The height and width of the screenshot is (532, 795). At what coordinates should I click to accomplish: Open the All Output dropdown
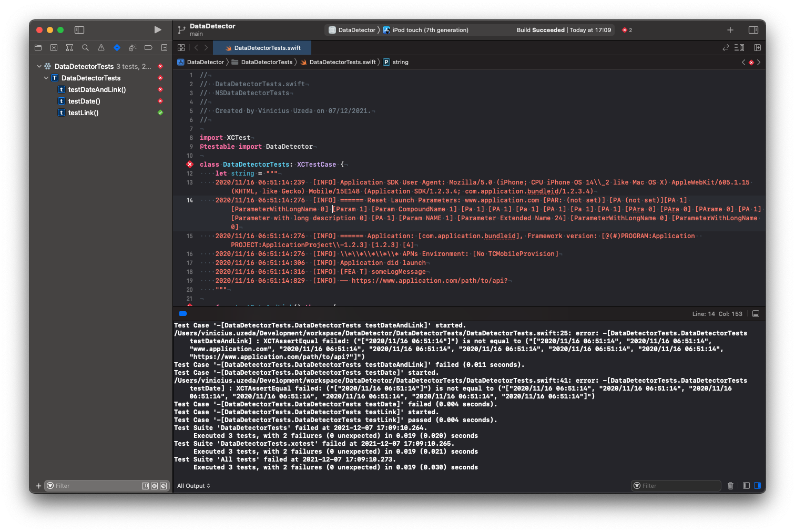193,486
